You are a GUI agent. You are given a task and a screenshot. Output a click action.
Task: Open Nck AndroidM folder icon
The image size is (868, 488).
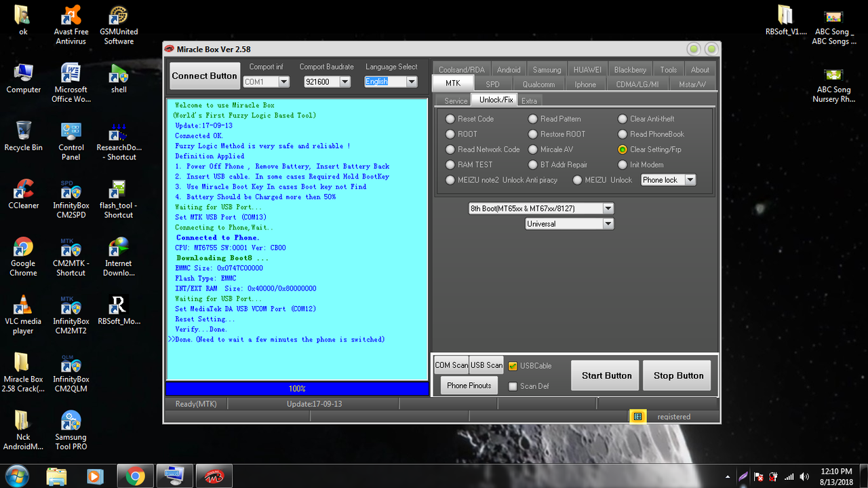pos(23,430)
